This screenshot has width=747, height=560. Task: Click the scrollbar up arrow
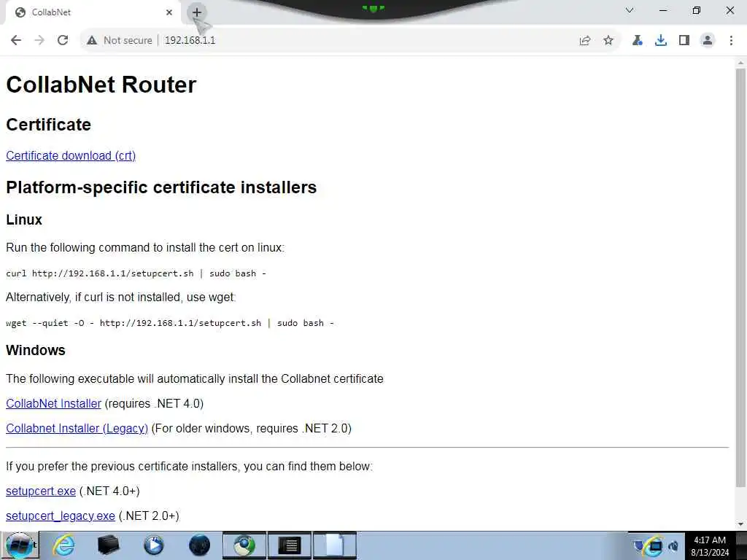pyautogui.click(x=740, y=63)
